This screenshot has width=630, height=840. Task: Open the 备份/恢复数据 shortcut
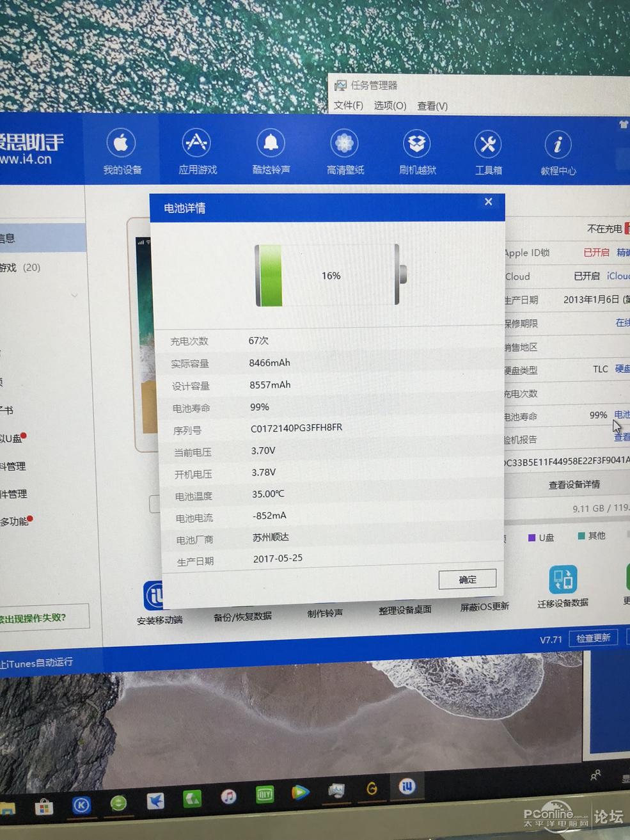(x=242, y=616)
